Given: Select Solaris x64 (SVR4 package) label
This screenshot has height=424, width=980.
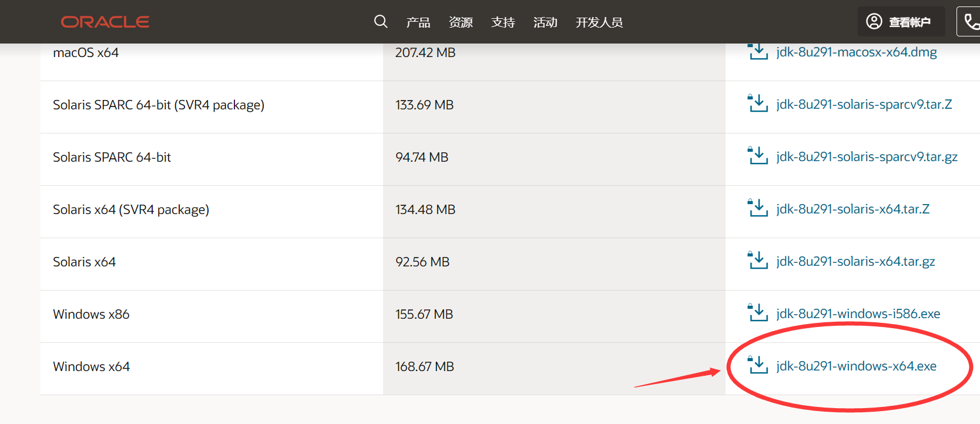Looking at the screenshot, I should point(131,210).
